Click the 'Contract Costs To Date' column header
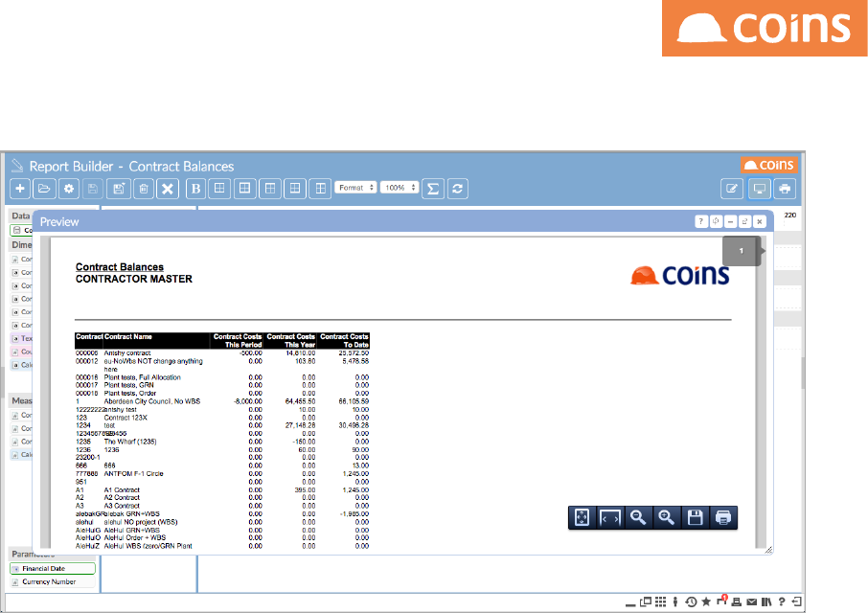 pyautogui.click(x=344, y=340)
